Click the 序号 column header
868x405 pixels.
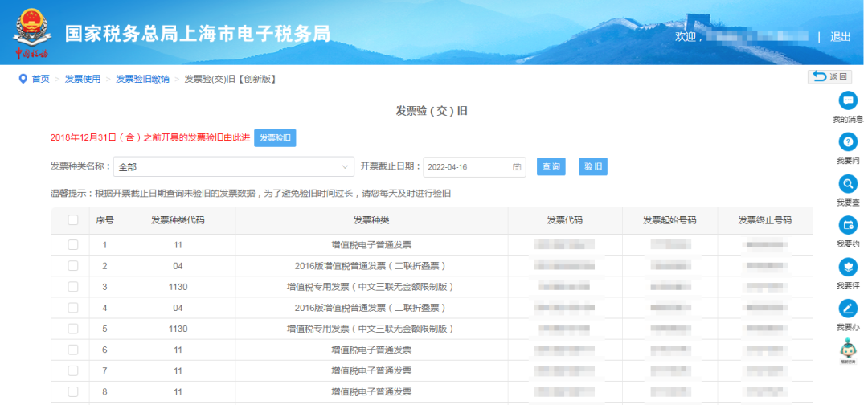click(104, 220)
